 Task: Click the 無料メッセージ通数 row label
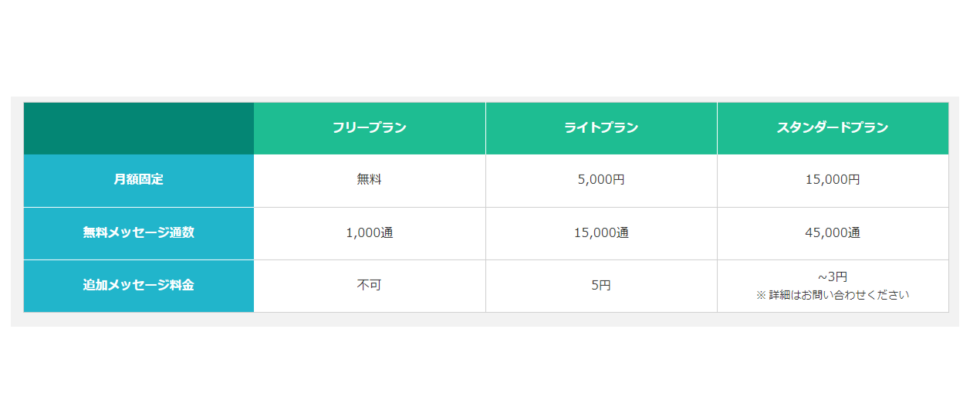tap(139, 232)
